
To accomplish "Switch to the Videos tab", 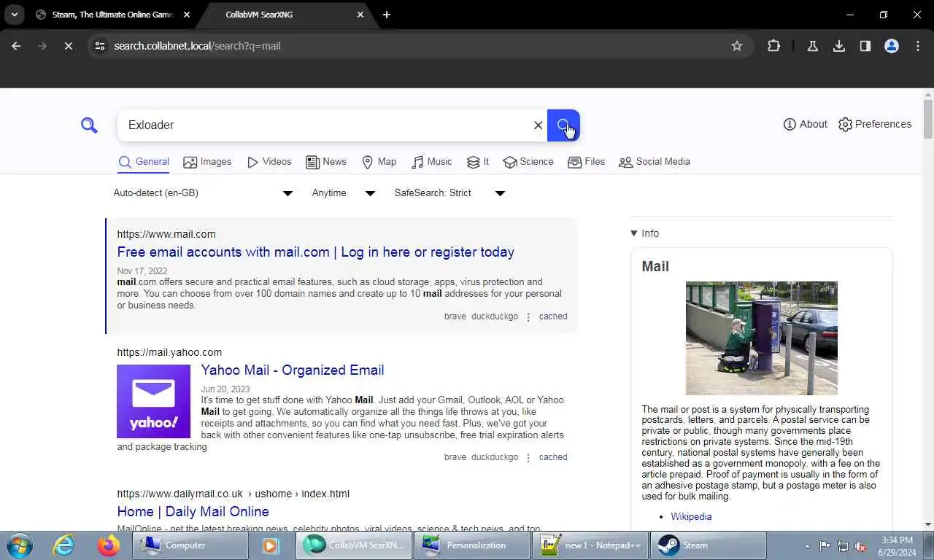I will (269, 162).
